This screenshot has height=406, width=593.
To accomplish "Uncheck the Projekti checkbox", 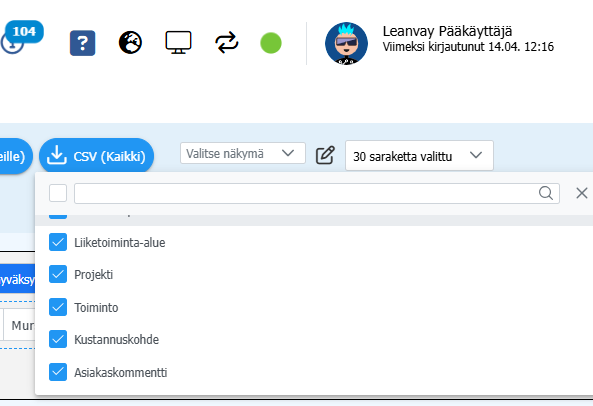I will [x=58, y=274].
